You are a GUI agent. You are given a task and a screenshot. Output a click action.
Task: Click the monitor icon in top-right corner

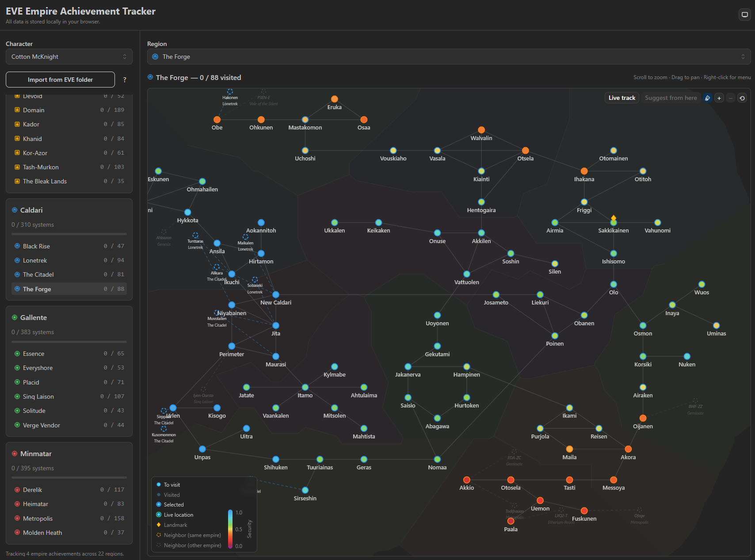click(745, 15)
